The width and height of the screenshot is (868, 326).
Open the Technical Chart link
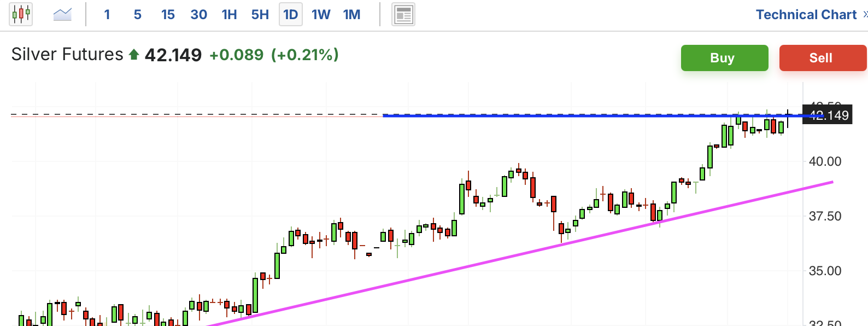point(806,15)
